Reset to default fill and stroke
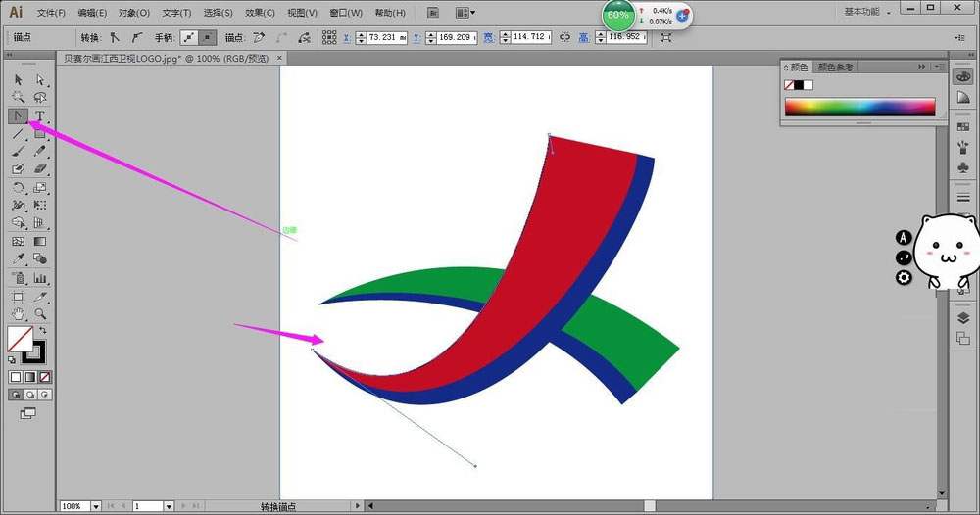Image resolution: width=980 pixels, height=515 pixels. coord(12,359)
